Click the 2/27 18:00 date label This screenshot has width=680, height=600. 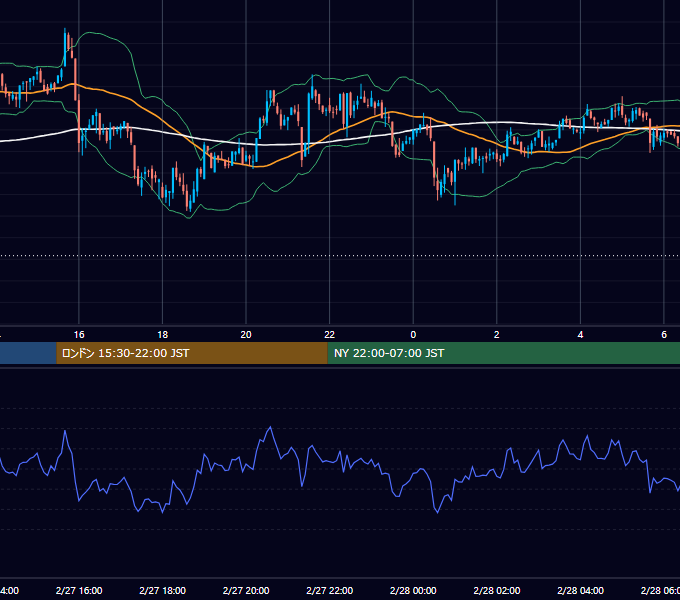163,590
